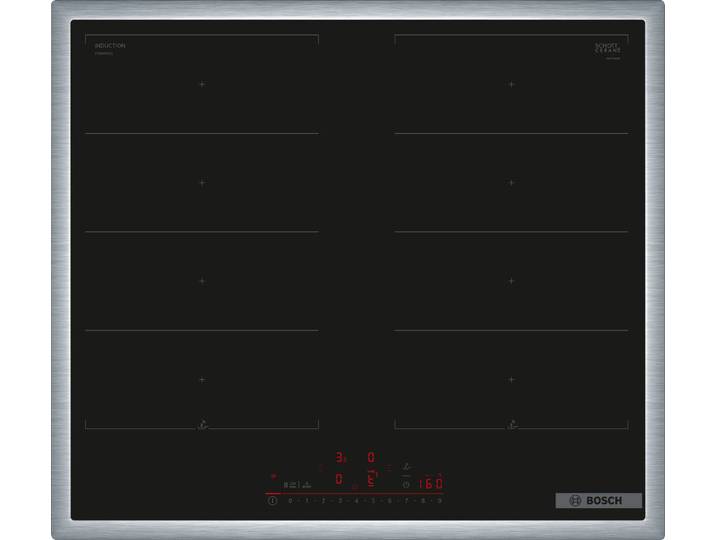The height and width of the screenshot is (540, 716).
Task: Tap the bottom-left flex zone pan icon
Action: 203,425
